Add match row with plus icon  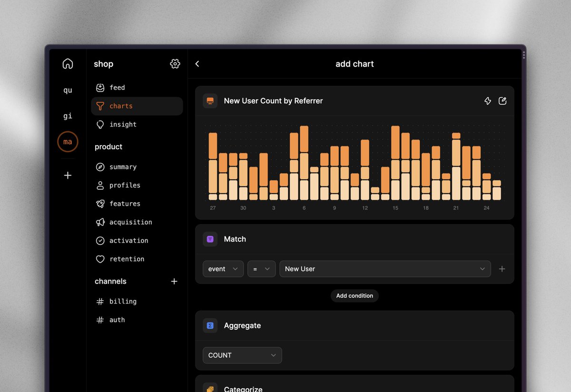(502, 269)
